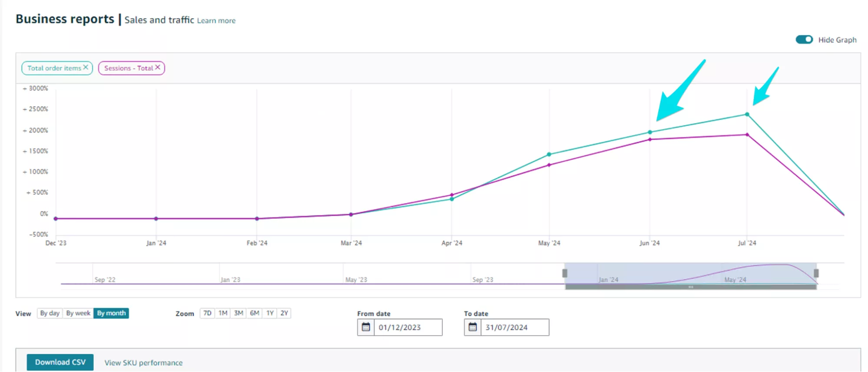Click the left range selector handle
The image size is (868, 372).
[x=564, y=273]
